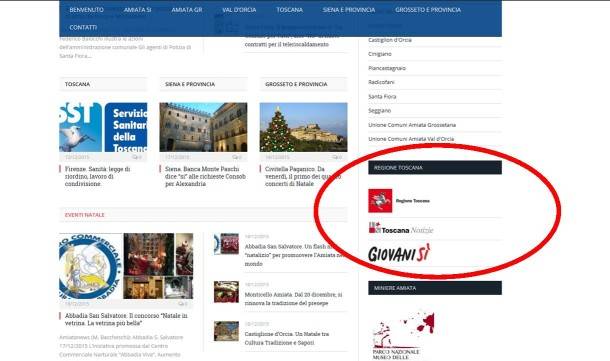Open Seggiano sidebar link
This screenshot has height=361, width=610.
(x=379, y=110)
